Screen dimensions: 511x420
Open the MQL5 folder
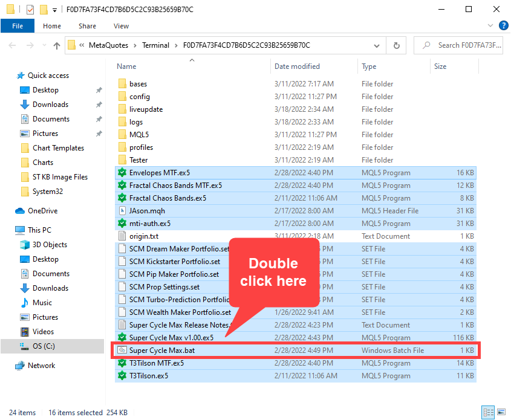tap(138, 135)
